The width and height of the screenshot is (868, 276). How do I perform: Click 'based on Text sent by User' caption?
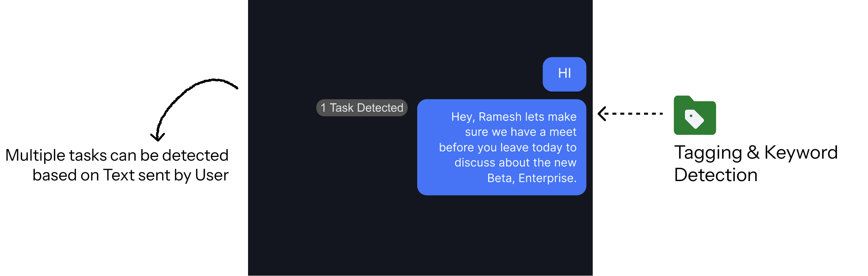click(131, 175)
